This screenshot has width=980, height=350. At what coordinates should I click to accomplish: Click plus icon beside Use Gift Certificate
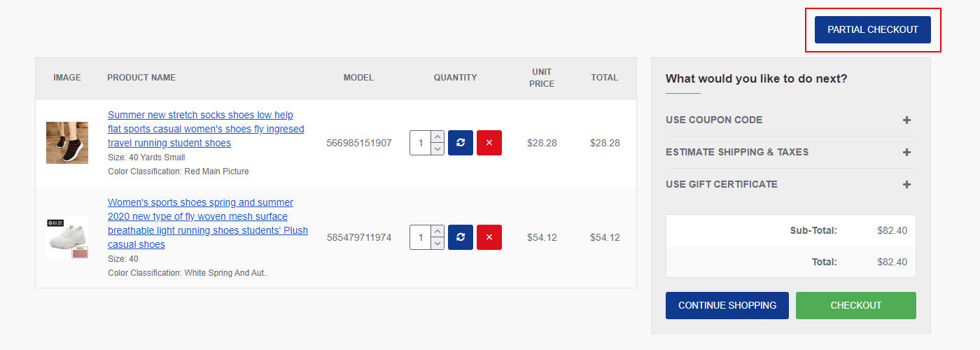click(x=906, y=184)
